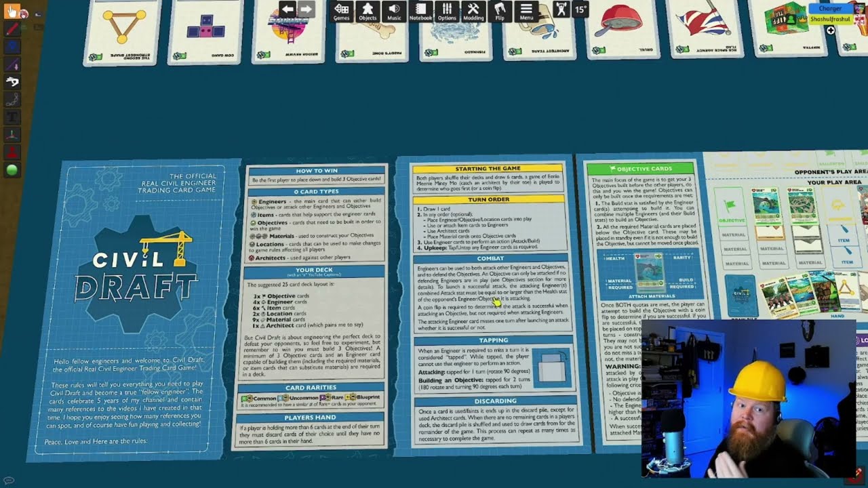Open the main Menu
This screenshot has width=868, height=488.
(x=526, y=11)
